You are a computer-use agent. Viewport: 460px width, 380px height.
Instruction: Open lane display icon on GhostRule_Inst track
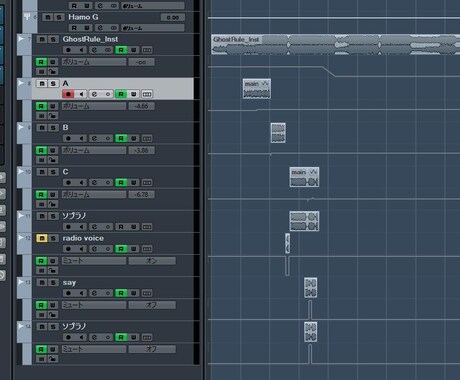[x=147, y=50]
